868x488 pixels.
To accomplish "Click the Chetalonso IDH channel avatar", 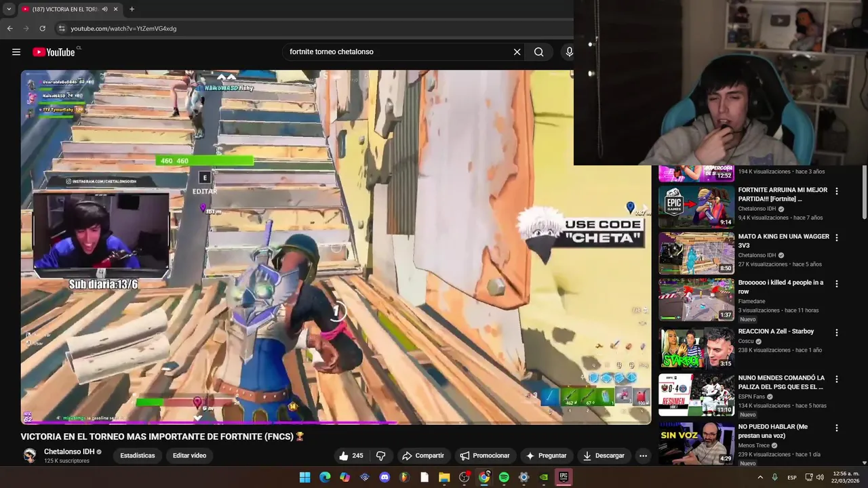I will pos(30,455).
